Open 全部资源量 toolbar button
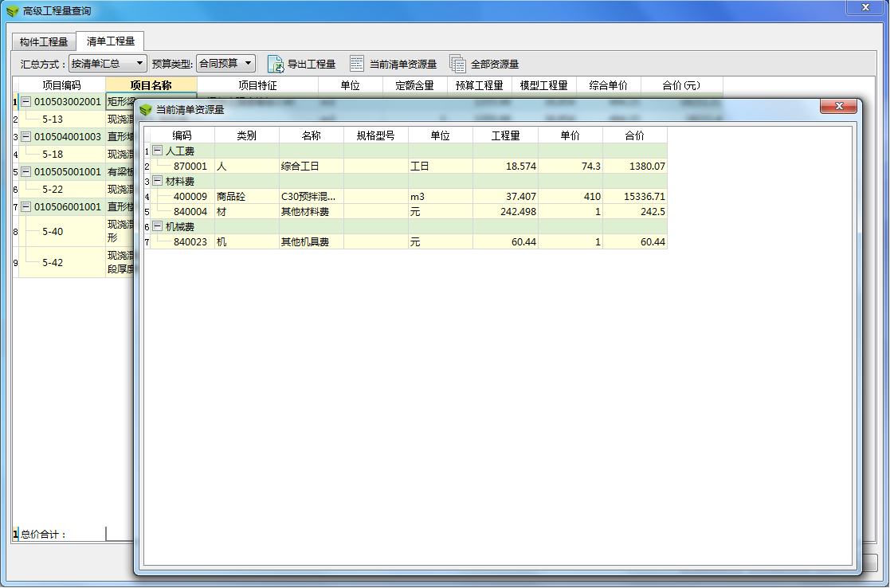890x588 pixels. click(484, 64)
